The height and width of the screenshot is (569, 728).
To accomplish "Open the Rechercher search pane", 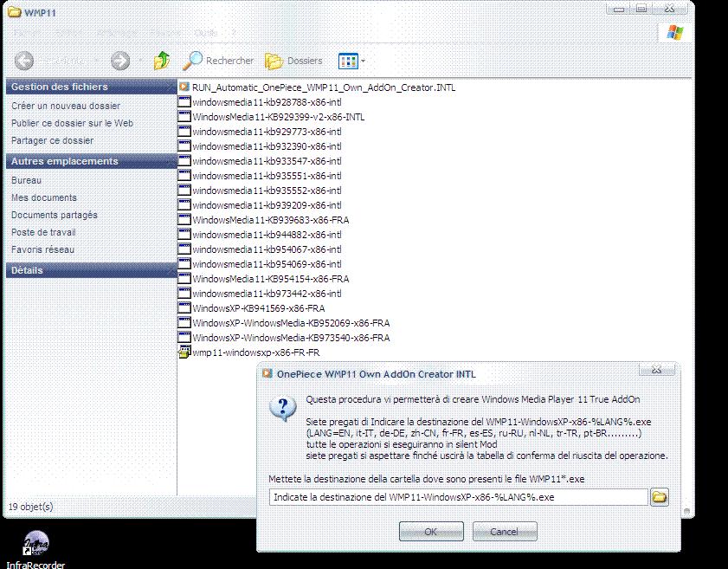I will click(x=218, y=61).
